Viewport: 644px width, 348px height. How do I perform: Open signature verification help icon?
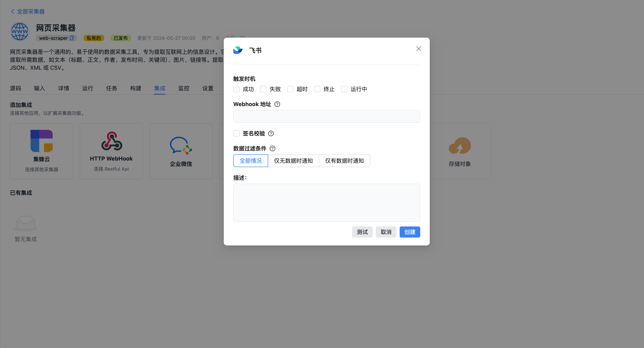click(x=271, y=133)
